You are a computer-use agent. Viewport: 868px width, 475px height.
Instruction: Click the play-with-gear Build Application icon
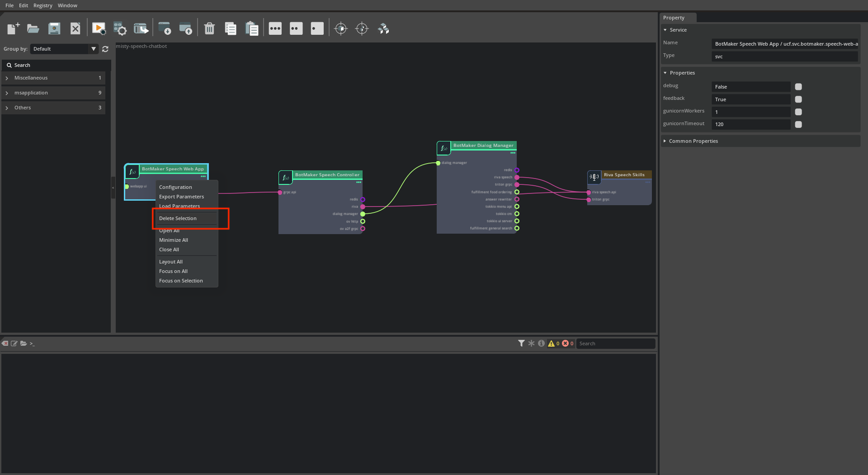[x=99, y=28]
